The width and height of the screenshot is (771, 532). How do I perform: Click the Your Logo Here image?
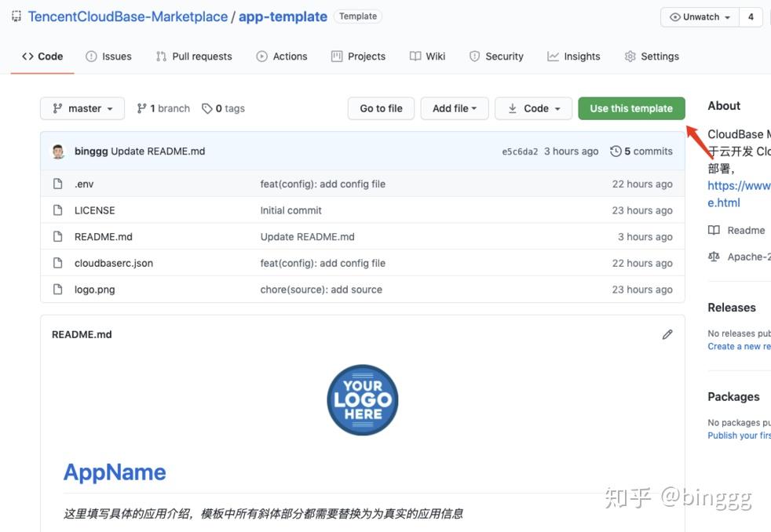coord(363,399)
